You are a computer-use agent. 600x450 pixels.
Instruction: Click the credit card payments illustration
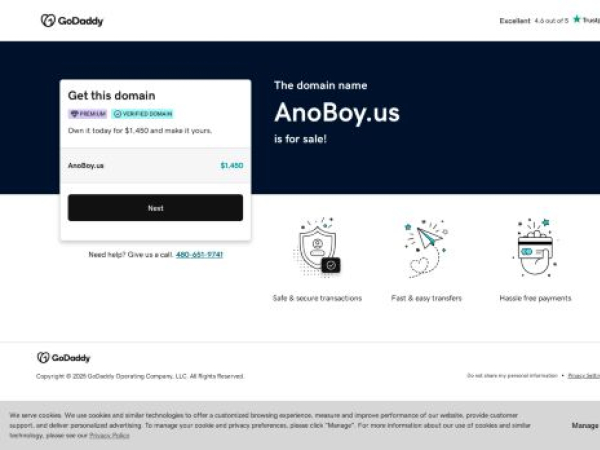pyautogui.click(x=535, y=247)
